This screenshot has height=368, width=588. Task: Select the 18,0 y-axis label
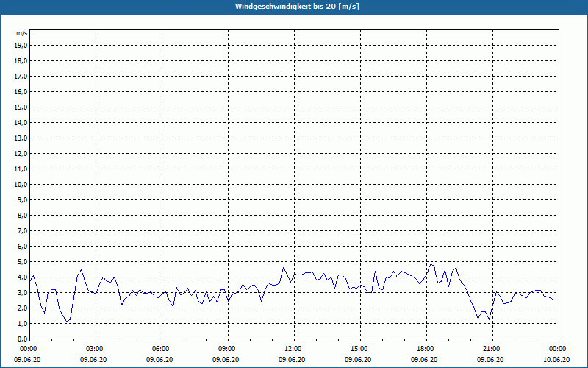tap(21, 61)
